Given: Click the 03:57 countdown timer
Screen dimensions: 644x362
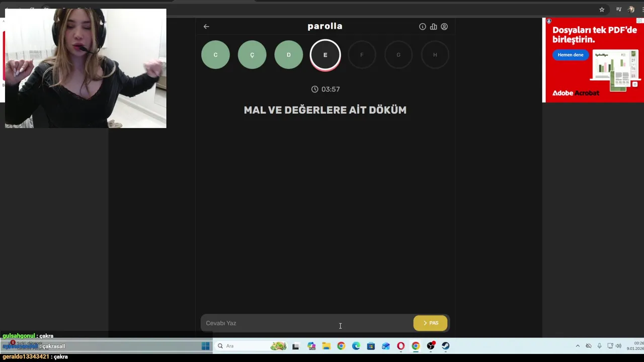Looking at the screenshot, I should click(x=326, y=89).
